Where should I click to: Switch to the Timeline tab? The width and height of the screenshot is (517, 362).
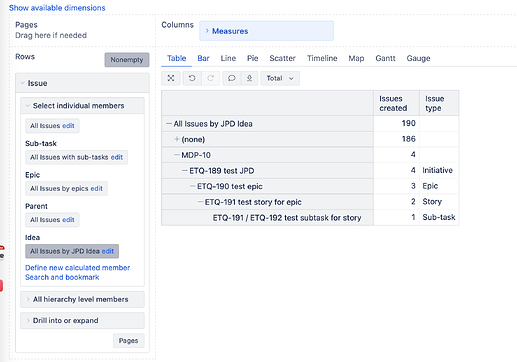click(322, 58)
